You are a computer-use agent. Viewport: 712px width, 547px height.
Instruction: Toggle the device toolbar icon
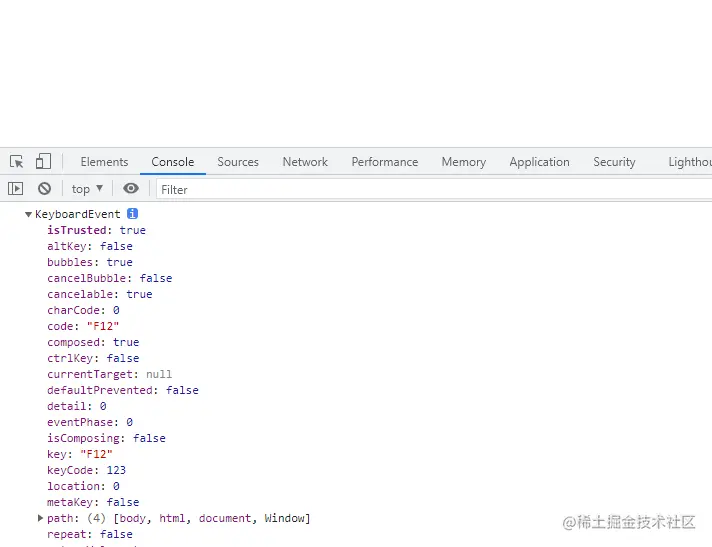pos(43,161)
